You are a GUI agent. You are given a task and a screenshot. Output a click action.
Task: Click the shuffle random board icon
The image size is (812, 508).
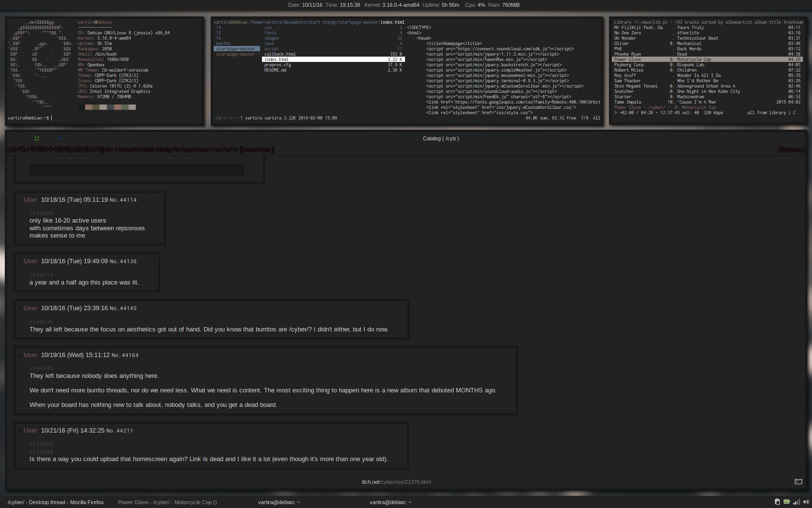coord(41,149)
